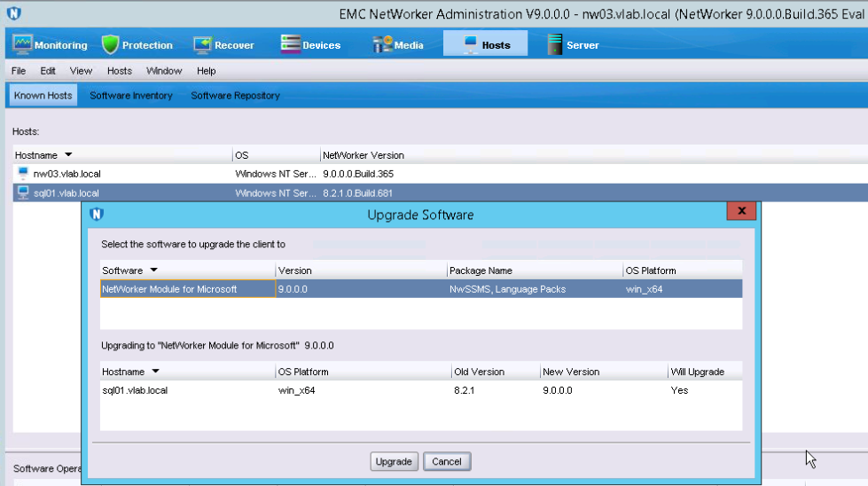Screen dimensions: 868x486
Task: Click the host icon beside sql01.vlab.local in Hosts list
Action: (23, 192)
